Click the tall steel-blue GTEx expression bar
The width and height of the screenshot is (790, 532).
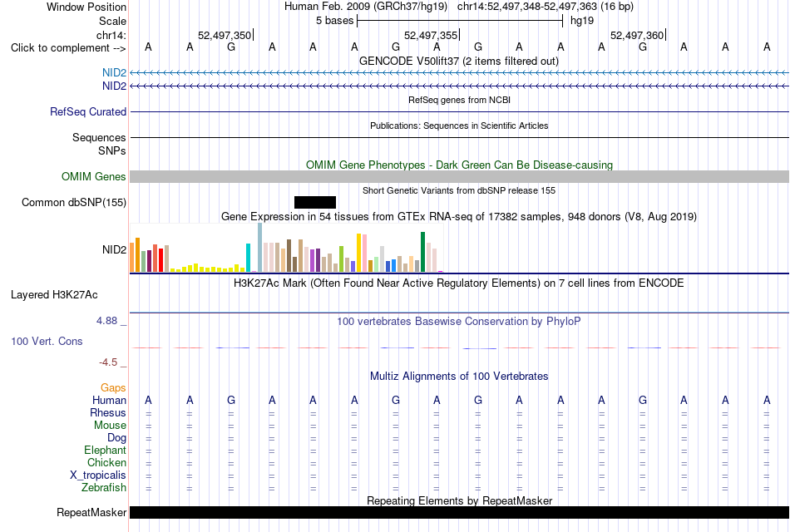(260, 248)
